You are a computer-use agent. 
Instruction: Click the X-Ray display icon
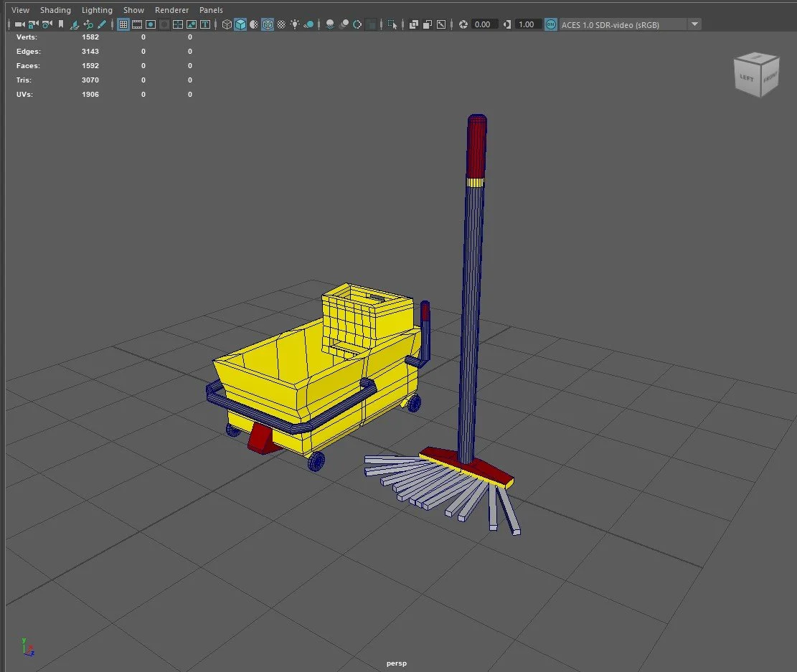[414, 24]
